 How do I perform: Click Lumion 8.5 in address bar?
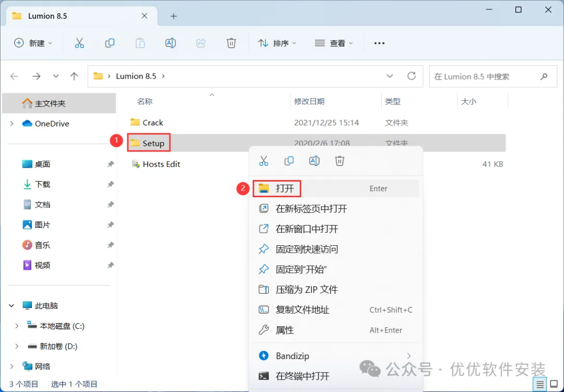[136, 76]
